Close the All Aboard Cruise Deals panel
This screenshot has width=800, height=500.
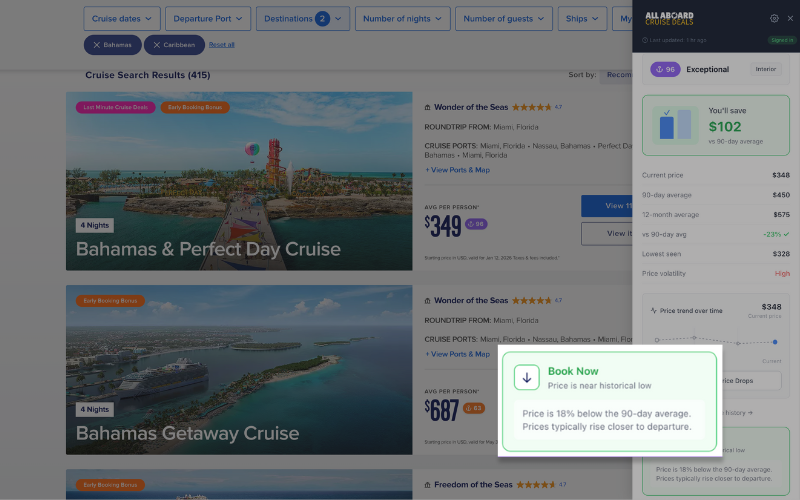click(790, 18)
